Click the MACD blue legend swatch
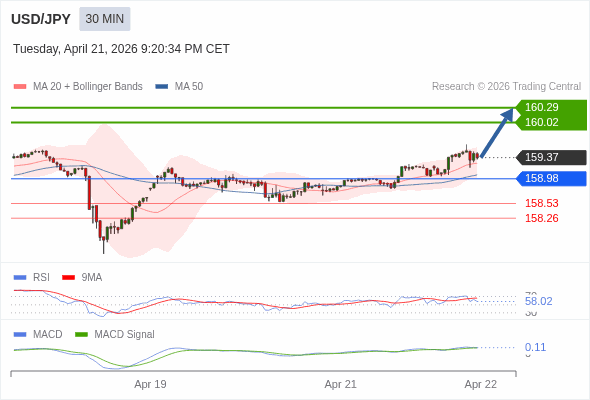Viewport: 590px width, 400px height. (x=20, y=335)
